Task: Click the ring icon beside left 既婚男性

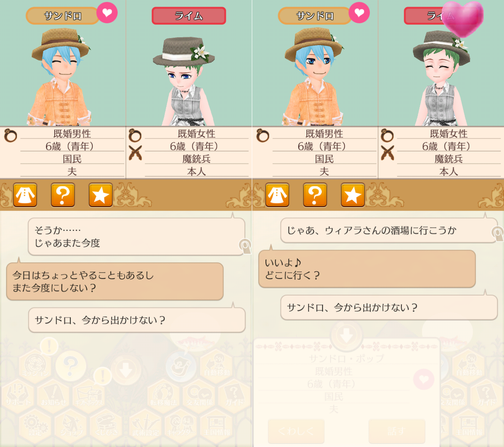Action: point(10,135)
